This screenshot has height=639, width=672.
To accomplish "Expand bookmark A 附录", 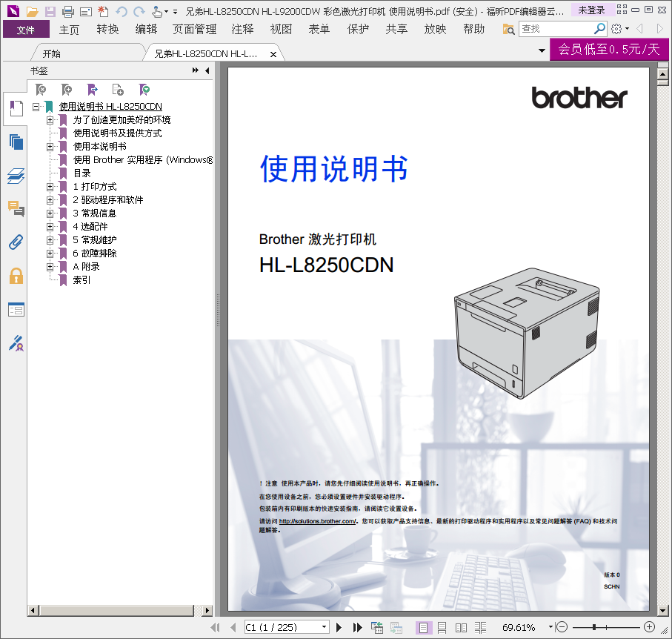I will coord(50,267).
